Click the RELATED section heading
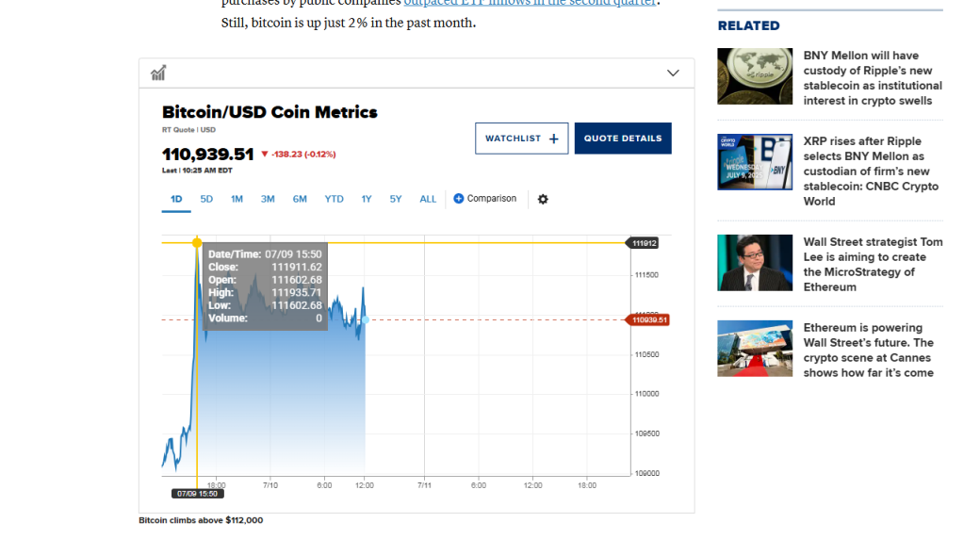This screenshot has height=539, width=980. click(748, 25)
